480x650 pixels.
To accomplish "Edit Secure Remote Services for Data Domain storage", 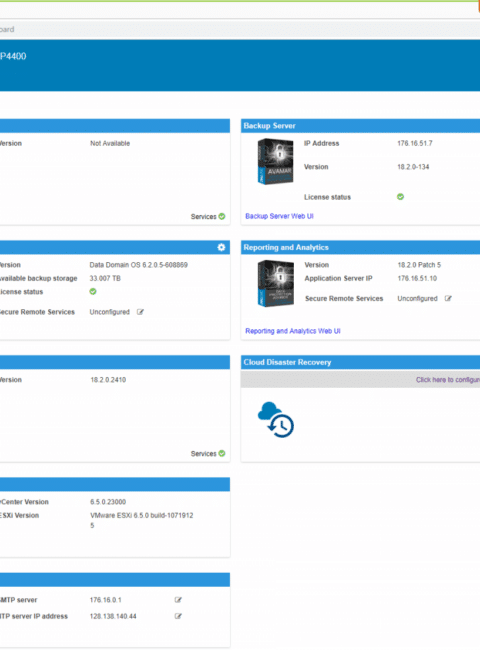I will 140,312.
